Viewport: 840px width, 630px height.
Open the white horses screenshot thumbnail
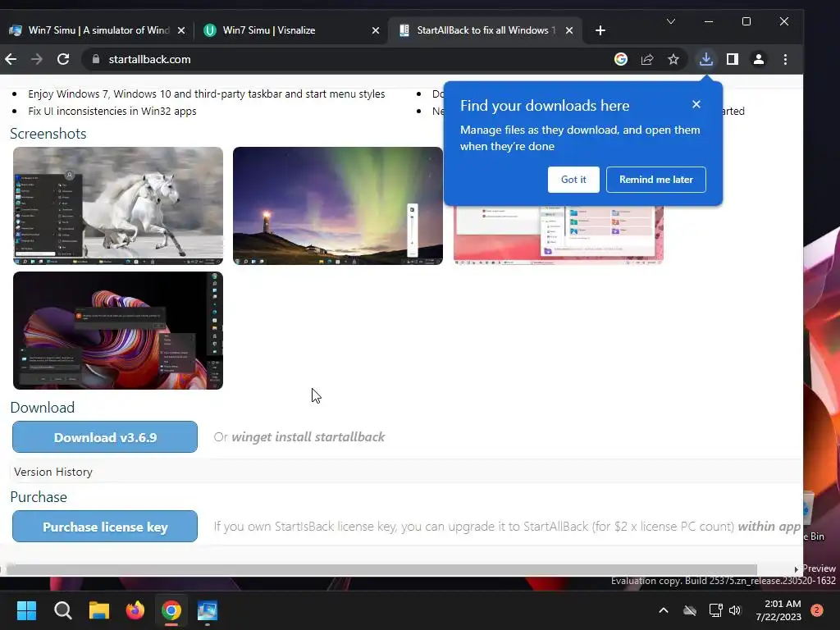(x=118, y=206)
